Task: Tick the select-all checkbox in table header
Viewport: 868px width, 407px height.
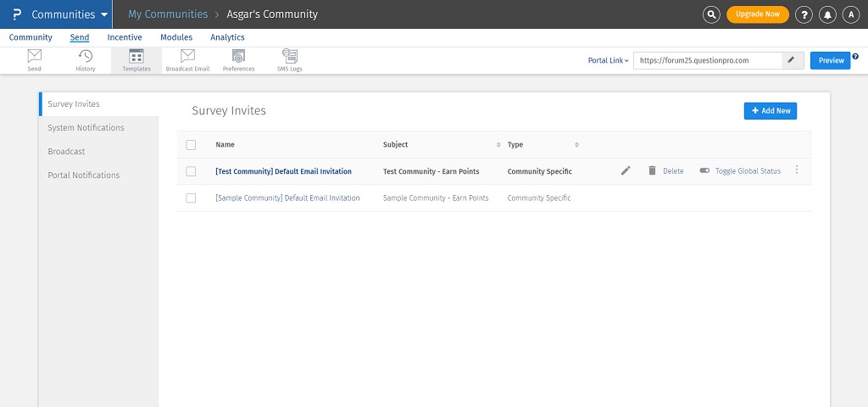Action: [x=191, y=145]
